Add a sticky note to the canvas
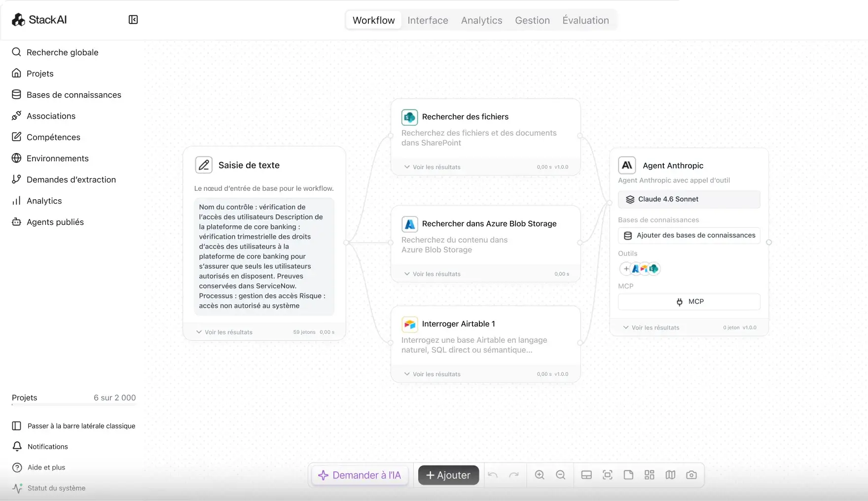 pos(628,475)
